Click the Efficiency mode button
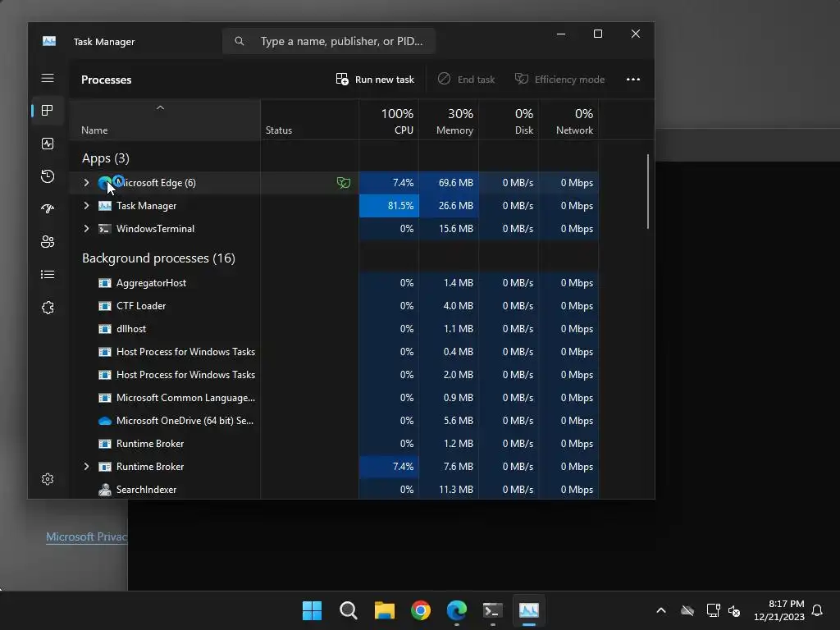Viewport: 840px width, 630px height. pyautogui.click(x=559, y=80)
